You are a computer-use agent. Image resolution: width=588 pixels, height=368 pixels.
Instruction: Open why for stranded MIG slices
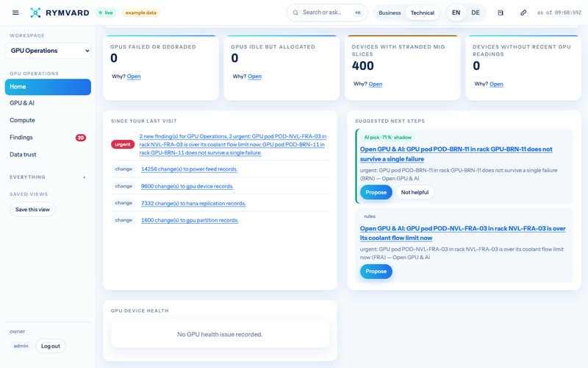376,84
